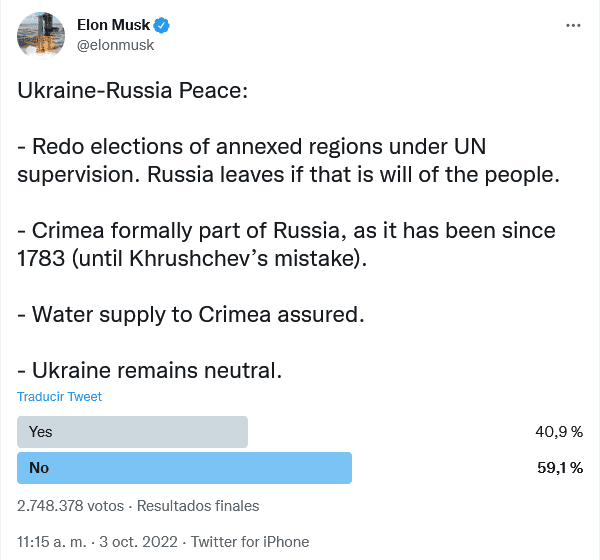The height and width of the screenshot is (560, 600).
Task: Click the Traducir Tweet link
Action: coord(60,396)
